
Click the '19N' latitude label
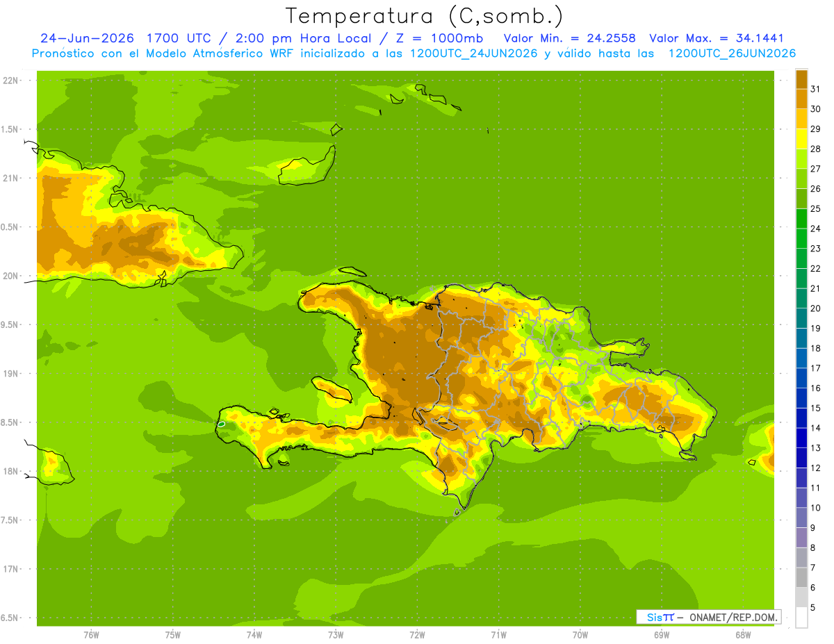(11, 374)
